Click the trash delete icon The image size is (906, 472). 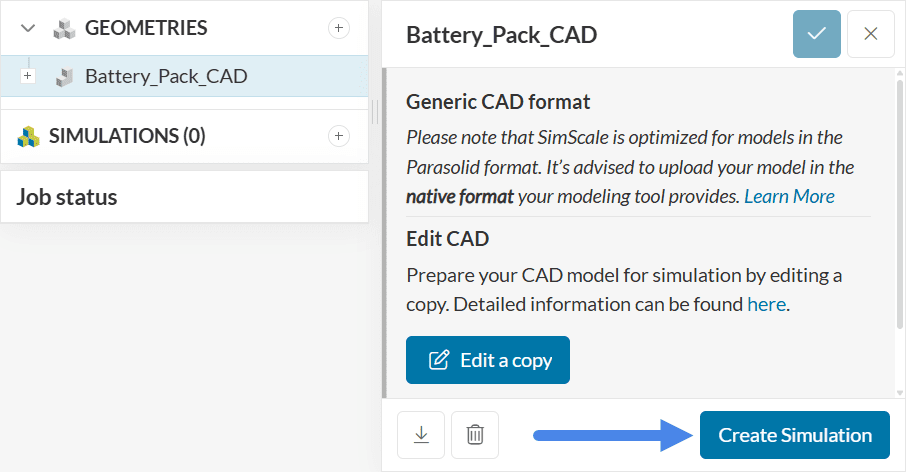[475, 435]
